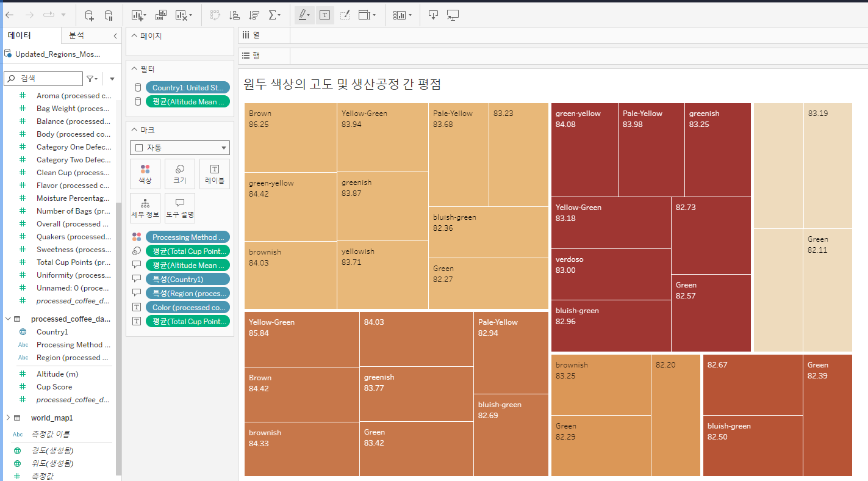This screenshot has width=868, height=481.
Task: Collapse the 필터 card
Action: tap(134, 69)
